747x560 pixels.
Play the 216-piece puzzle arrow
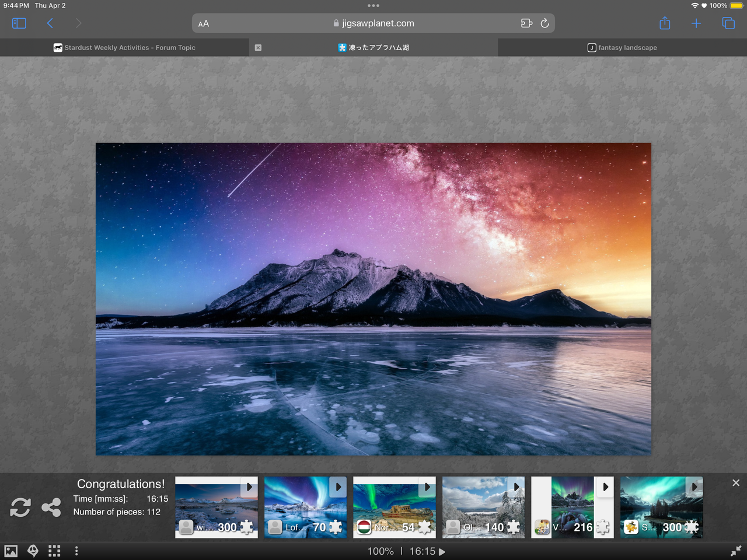coord(605,487)
